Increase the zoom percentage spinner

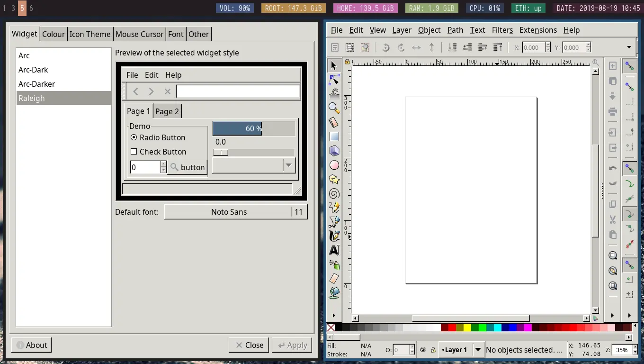(x=635, y=348)
